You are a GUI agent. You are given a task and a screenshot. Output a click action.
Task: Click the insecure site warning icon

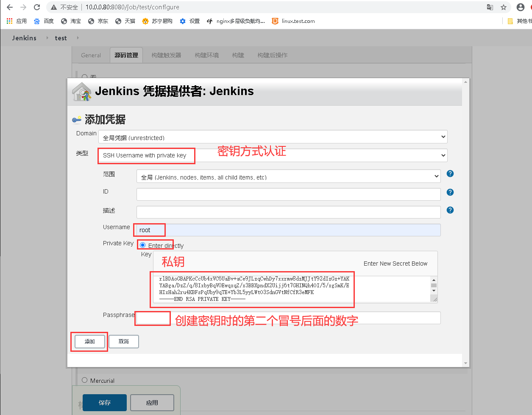(x=53, y=7)
